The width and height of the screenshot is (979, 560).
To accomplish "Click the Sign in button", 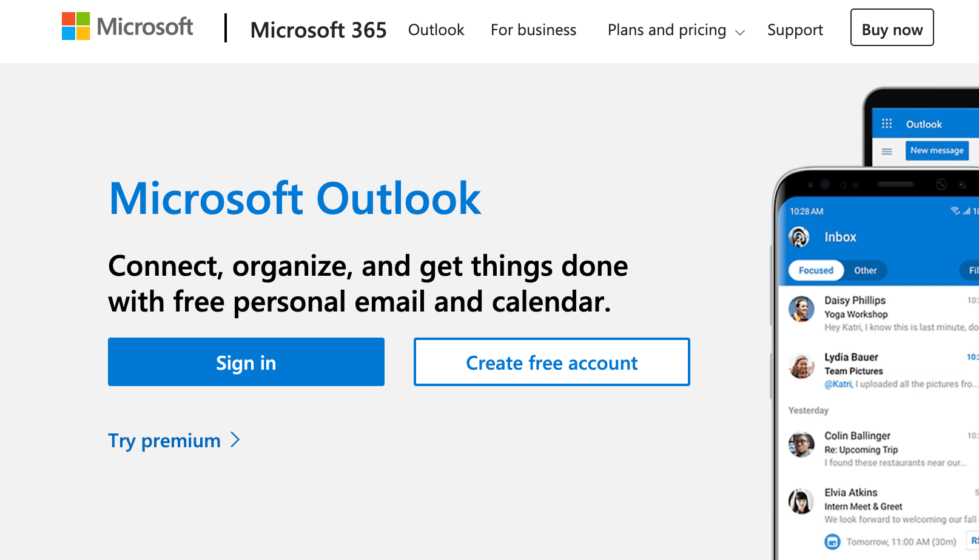I will pos(246,362).
